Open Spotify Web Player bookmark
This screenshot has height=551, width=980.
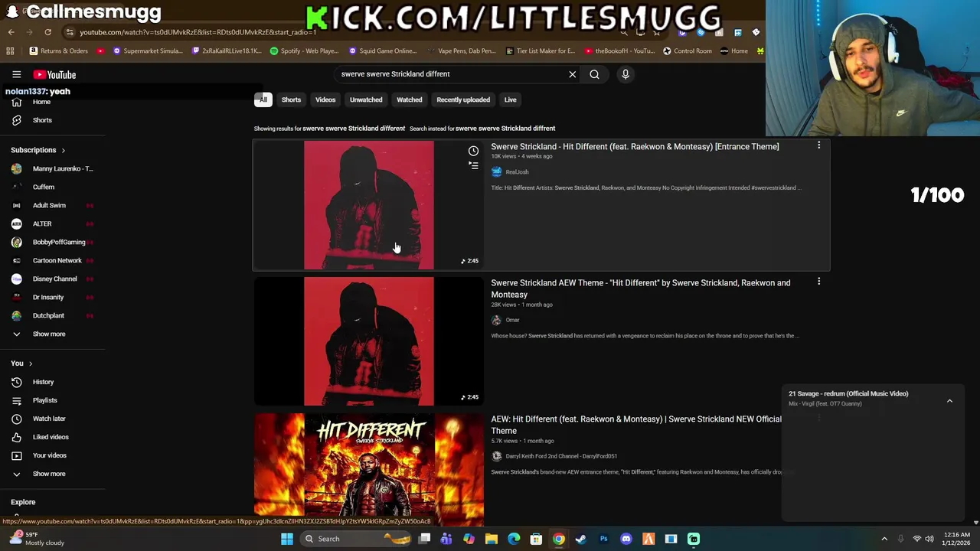click(304, 51)
